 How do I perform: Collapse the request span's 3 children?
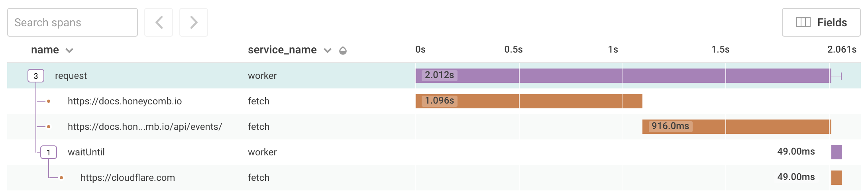pos(35,76)
